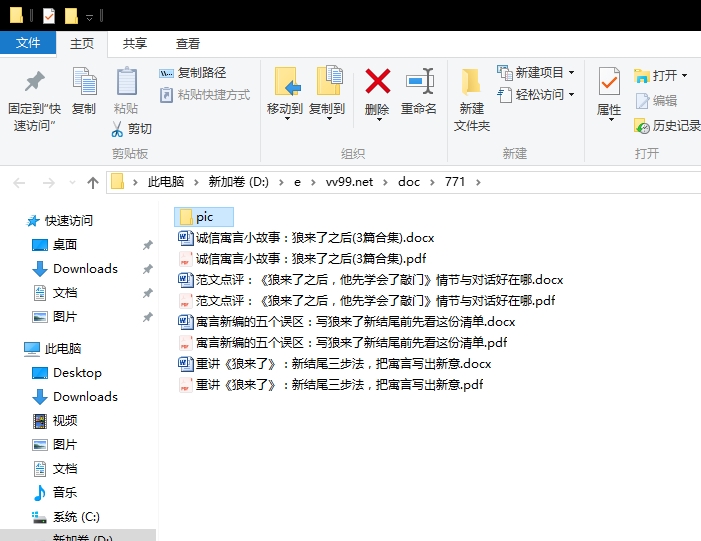This screenshot has width=701, height=541.
Task: Click the Forward navigation arrow
Action: point(48,183)
